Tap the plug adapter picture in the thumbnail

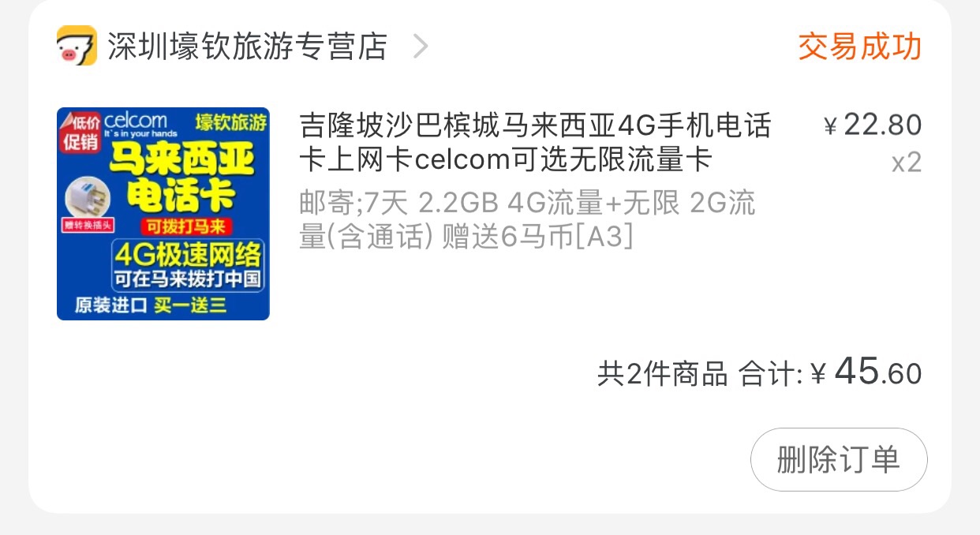86,201
